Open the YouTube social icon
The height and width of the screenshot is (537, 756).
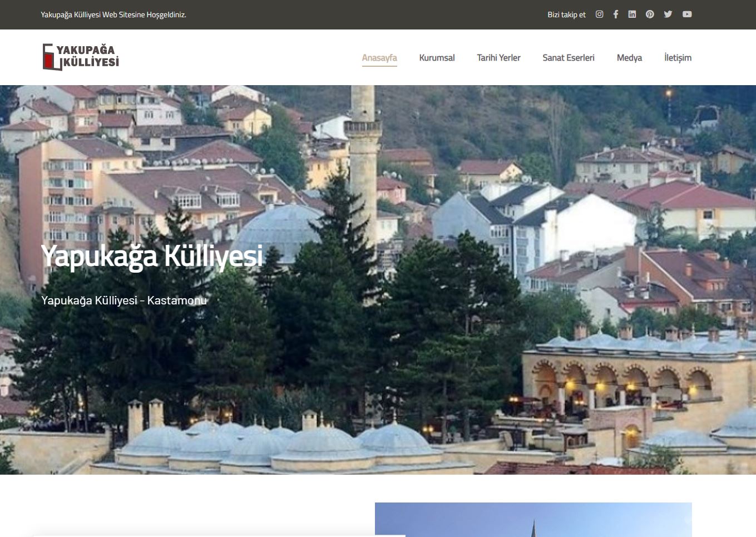[687, 14]
